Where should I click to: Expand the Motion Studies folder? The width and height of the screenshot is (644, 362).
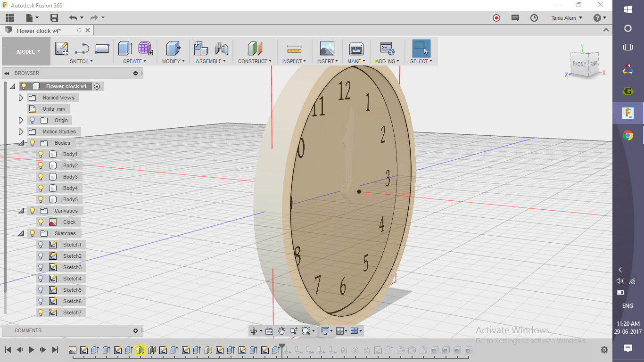21,132
